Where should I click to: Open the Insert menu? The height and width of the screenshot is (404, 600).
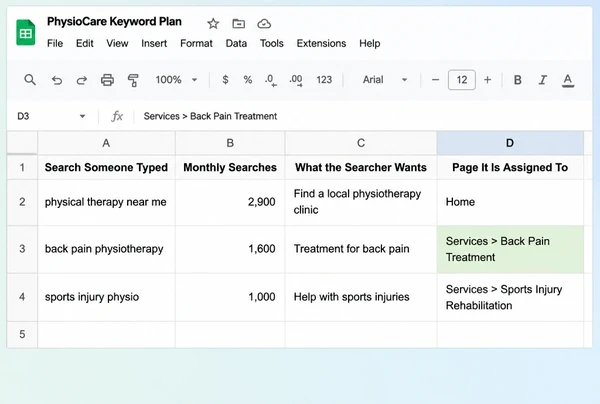154,43
